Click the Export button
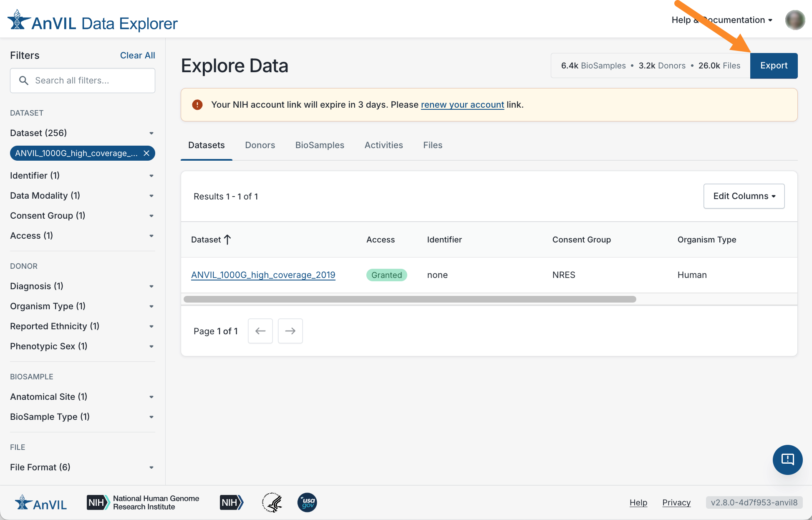812x520 pixels. point(774,66)
